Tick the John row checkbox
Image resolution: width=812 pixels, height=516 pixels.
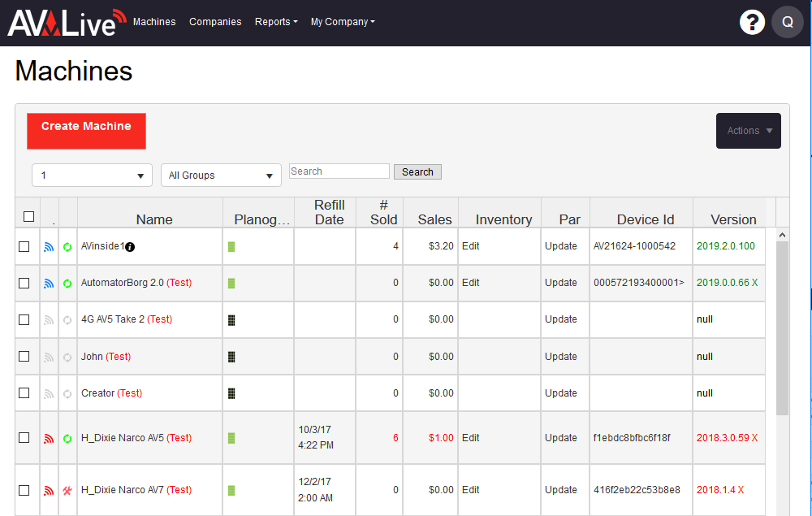pyautogui.click(x=24, y=357)
